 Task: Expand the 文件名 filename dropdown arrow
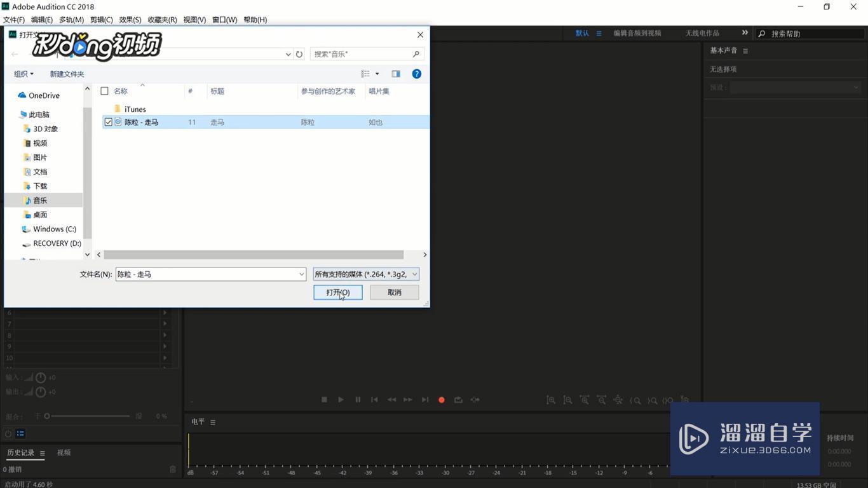pyautogui.click(x=302, y=274)
